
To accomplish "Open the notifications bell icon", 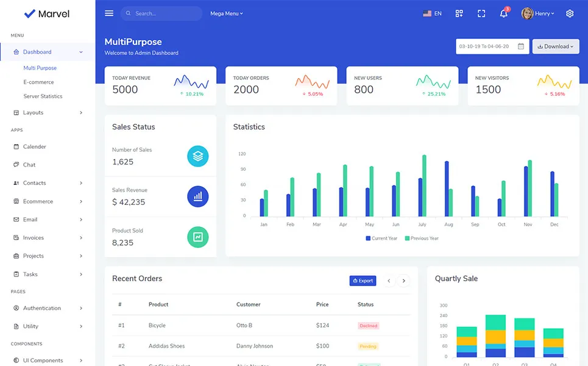I will 503,13.
